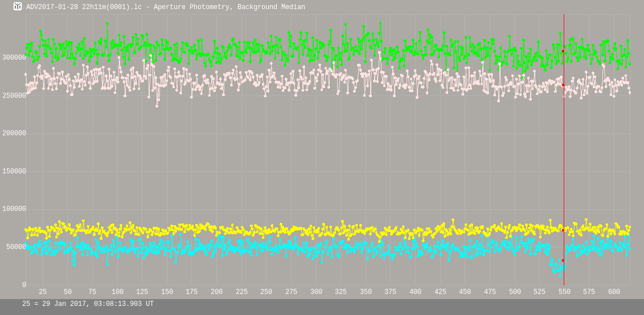
Task: Click the cyan curve's dip near frame 540
Action: click(556, 270)
